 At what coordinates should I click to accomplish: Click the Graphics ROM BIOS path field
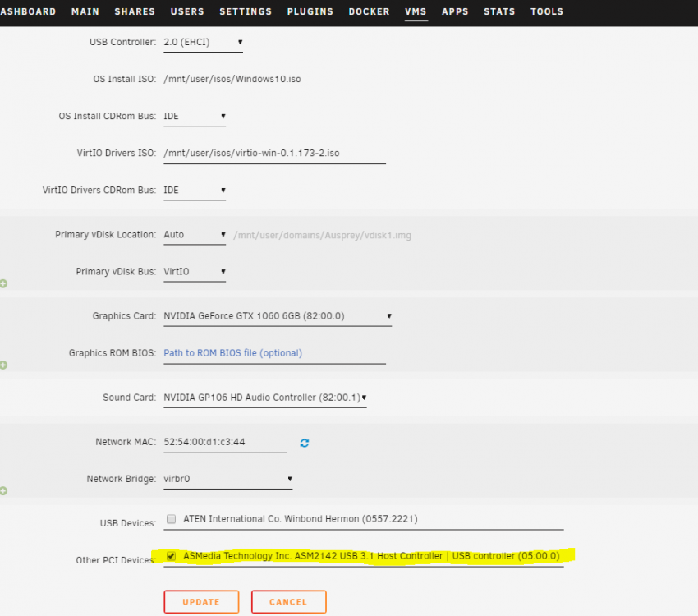coord(274,353)
